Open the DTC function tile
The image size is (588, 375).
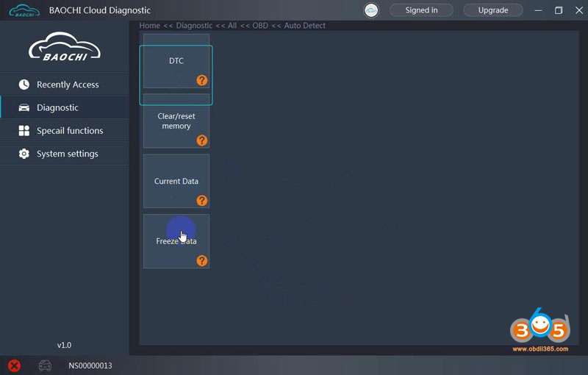pyautogui.click(x=176, y=61)
